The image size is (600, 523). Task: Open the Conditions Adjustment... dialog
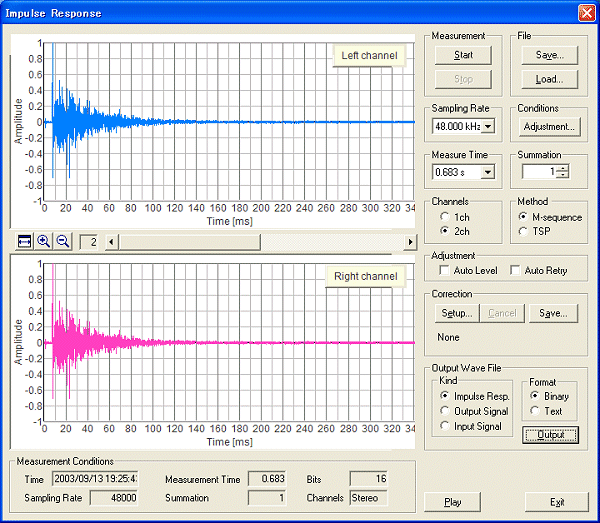(x=549, y=127)
